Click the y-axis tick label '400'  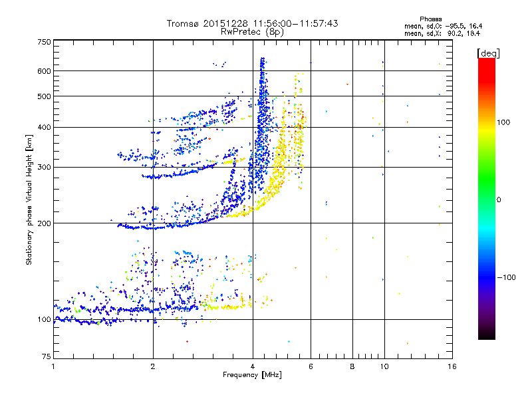(x=45, y=128)
